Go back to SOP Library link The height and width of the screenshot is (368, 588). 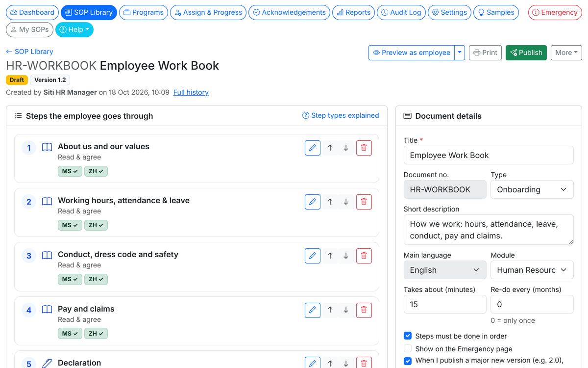click(29, 52)
